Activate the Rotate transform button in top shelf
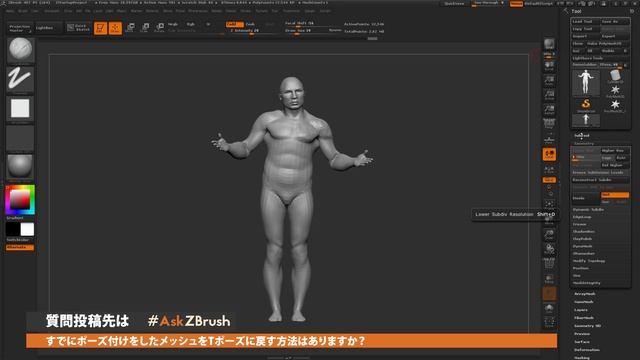This screenshot has height=360, width=640. point(160,28)
